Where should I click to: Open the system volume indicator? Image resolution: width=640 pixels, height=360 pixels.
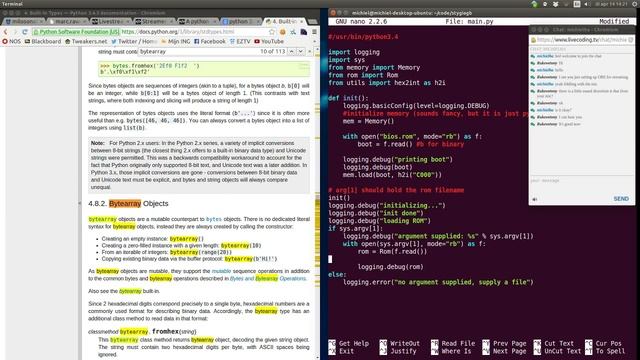click(x=587, y=4)
